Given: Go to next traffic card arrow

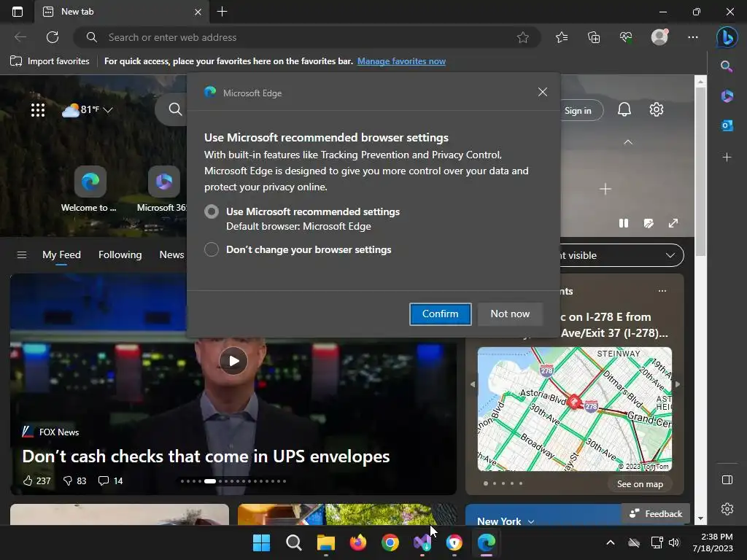Looking at the screenshot, I should pyautogui.click(x=678, y=384).
